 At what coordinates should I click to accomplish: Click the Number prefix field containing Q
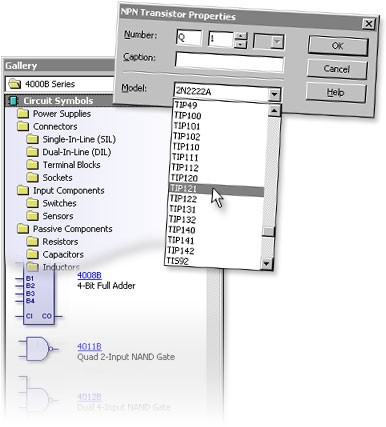189,38
